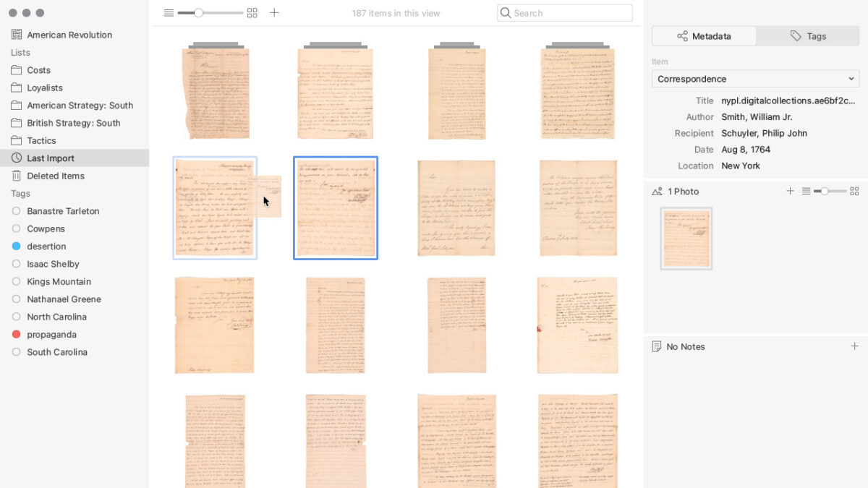
Task: Switch to the Metadata tab
Action: pos(704,36)
